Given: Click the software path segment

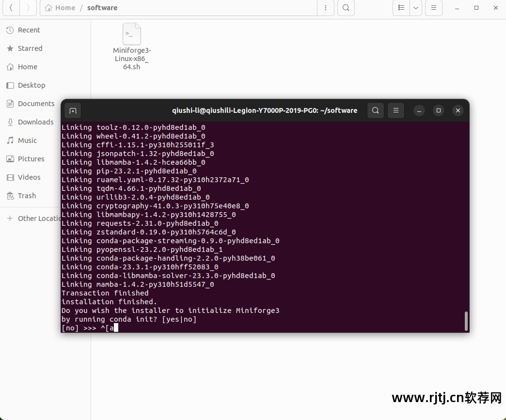Looking at the screenshot, I should [102, 8].
